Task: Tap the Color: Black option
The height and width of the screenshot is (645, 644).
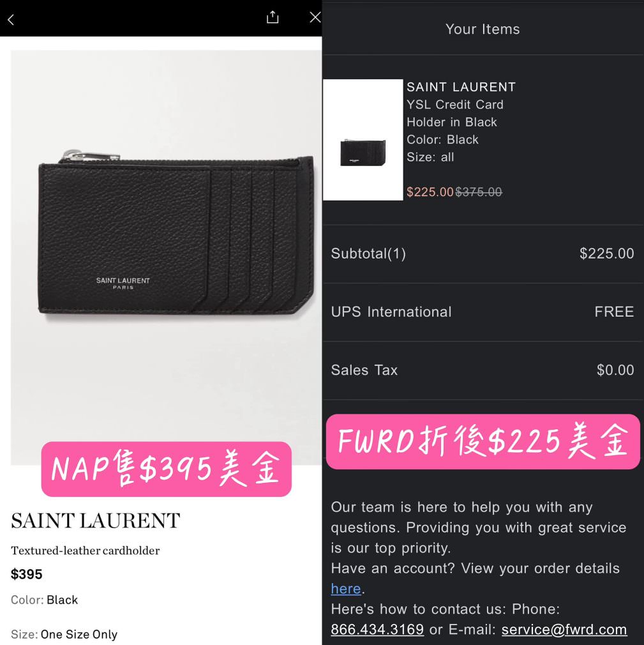Action: click(x=45, y=600)
